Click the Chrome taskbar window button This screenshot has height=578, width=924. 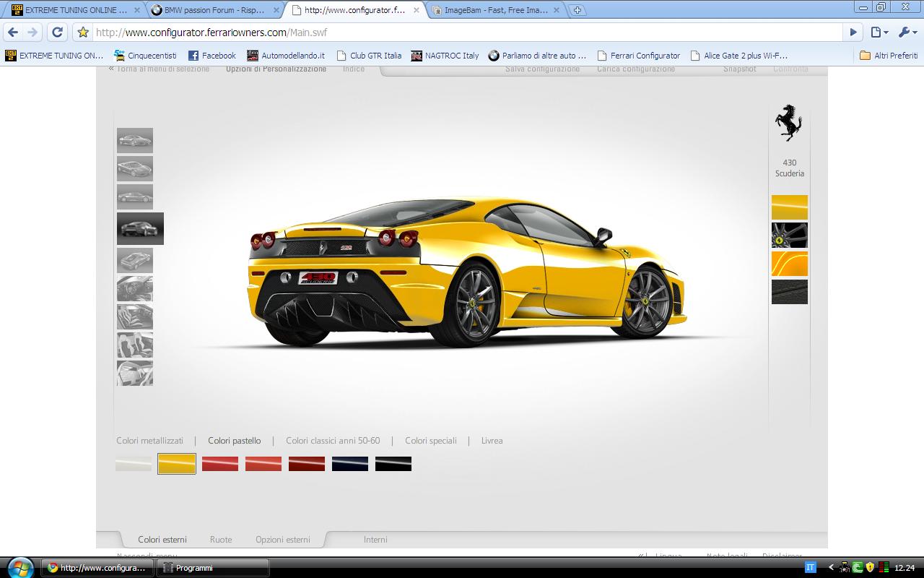point(97,568)
